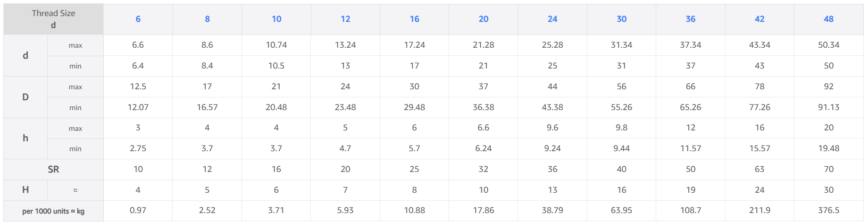Viewport: 868px width, 223px height.
Task: Open thread size 16 column link
Action: pos(414,19)
